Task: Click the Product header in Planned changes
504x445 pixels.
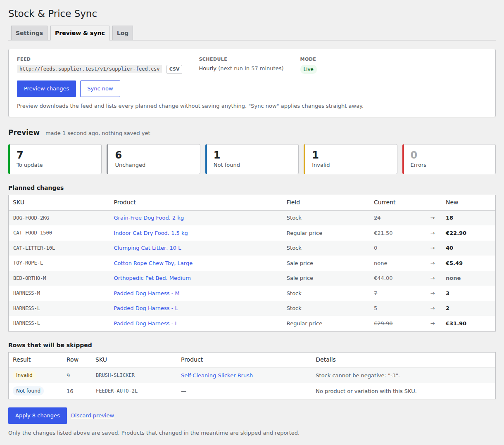Action: pyautogui.click(x=125, y=202)
